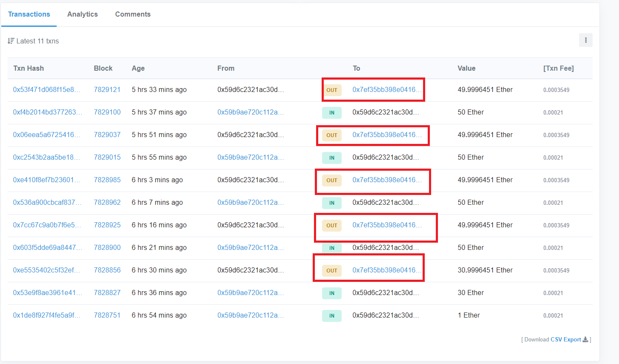This screenshot has height=364, width=619.
Task: Open To address in block 7828985 row
Action: [387, 180]
